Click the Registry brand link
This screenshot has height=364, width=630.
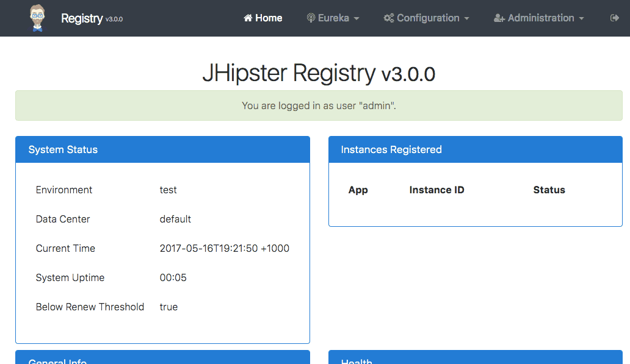point(82,18)
